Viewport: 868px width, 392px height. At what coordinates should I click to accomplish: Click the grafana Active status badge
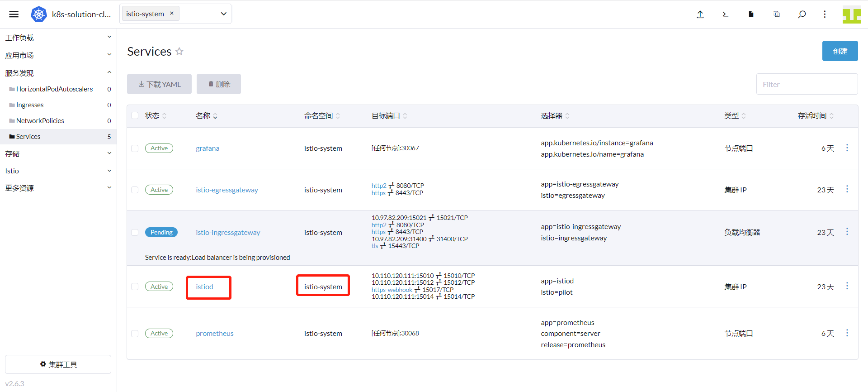[159, 148]
